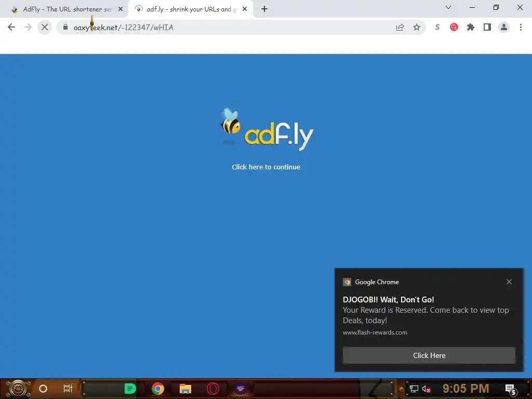Open Chrome three-dot menu
Image resolution: width=532 pixels, height=399 pixels.
click(x=521, y=27)
